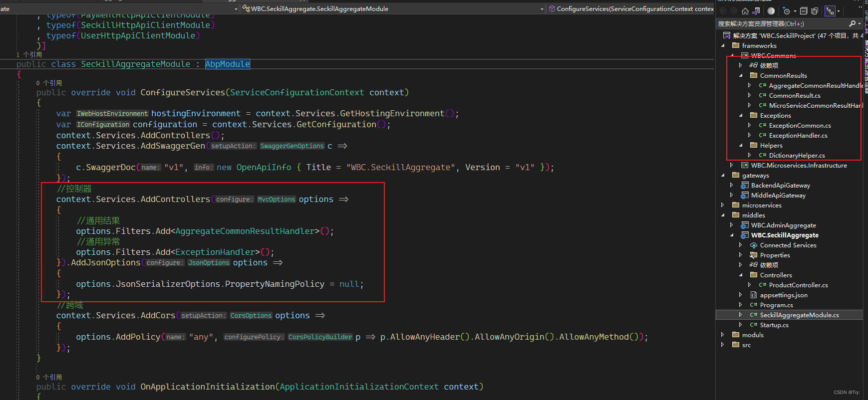
Task: Toggle the nested-tree view button in toolbar
Action: [x=830, y=11]
